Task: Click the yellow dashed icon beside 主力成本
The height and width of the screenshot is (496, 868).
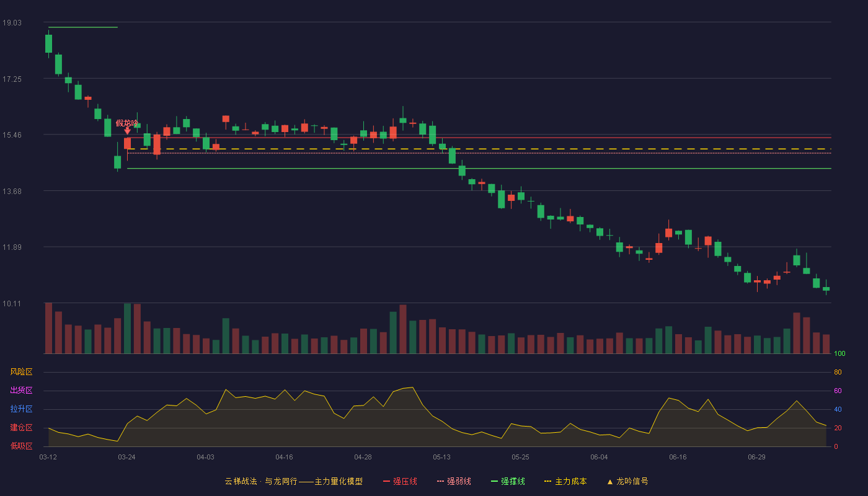Action: click(x=547, y=482)
